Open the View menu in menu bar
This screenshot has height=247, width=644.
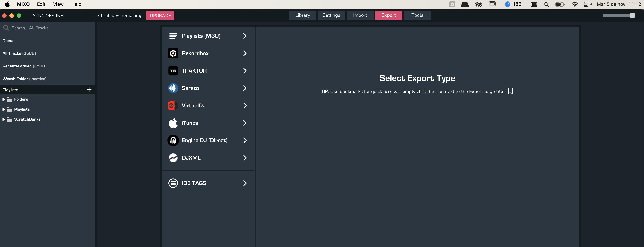(58, 4)
